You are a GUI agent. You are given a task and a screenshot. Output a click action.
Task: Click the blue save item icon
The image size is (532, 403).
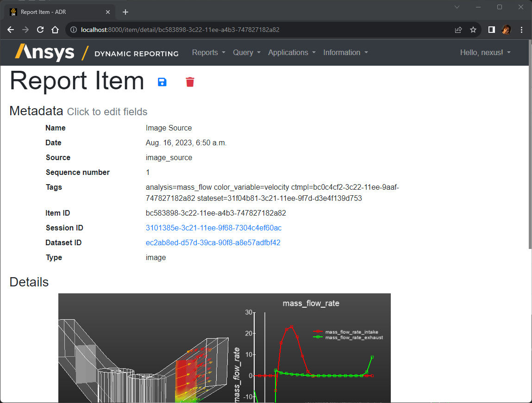tap(162, 82)
